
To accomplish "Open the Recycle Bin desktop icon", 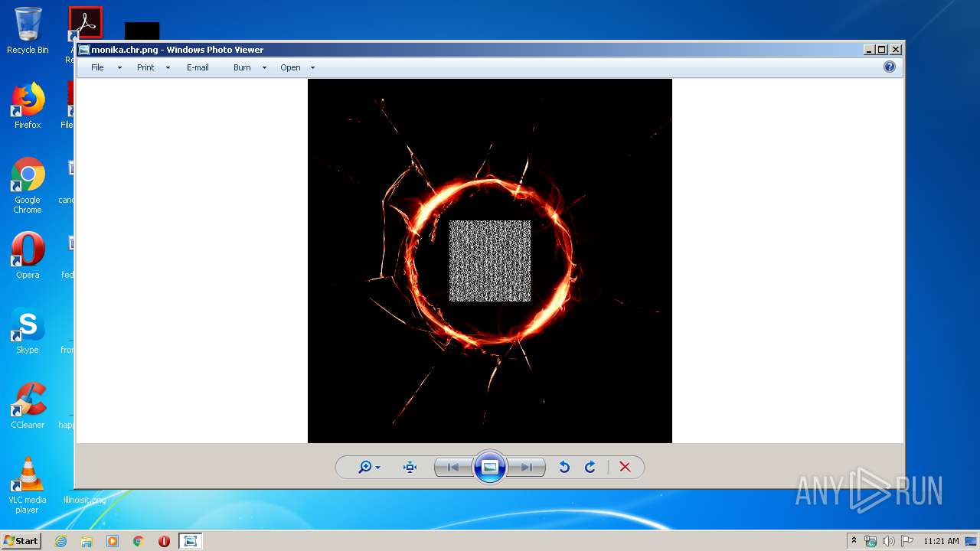I will (x=28, y=31).
